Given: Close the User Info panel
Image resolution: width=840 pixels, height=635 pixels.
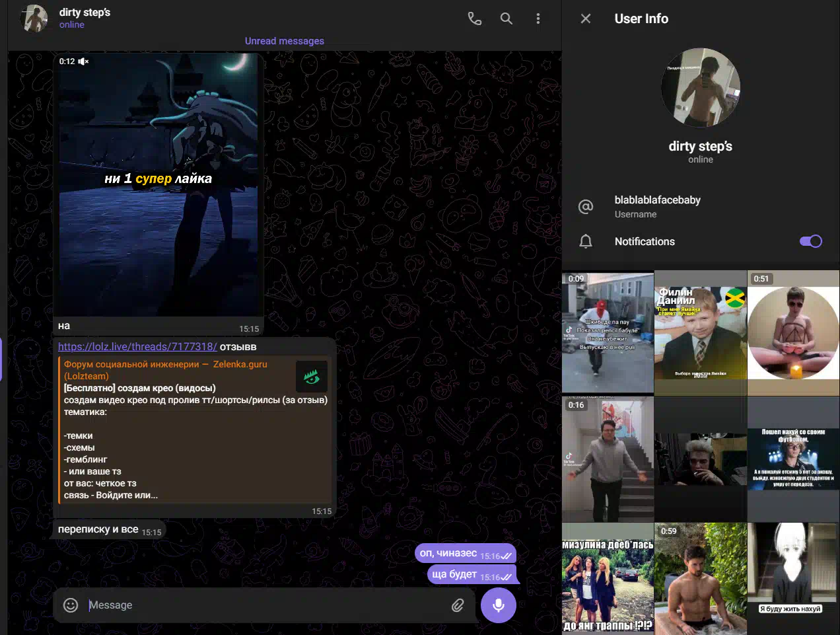Looking at the screenshot, I should [586, 19].
